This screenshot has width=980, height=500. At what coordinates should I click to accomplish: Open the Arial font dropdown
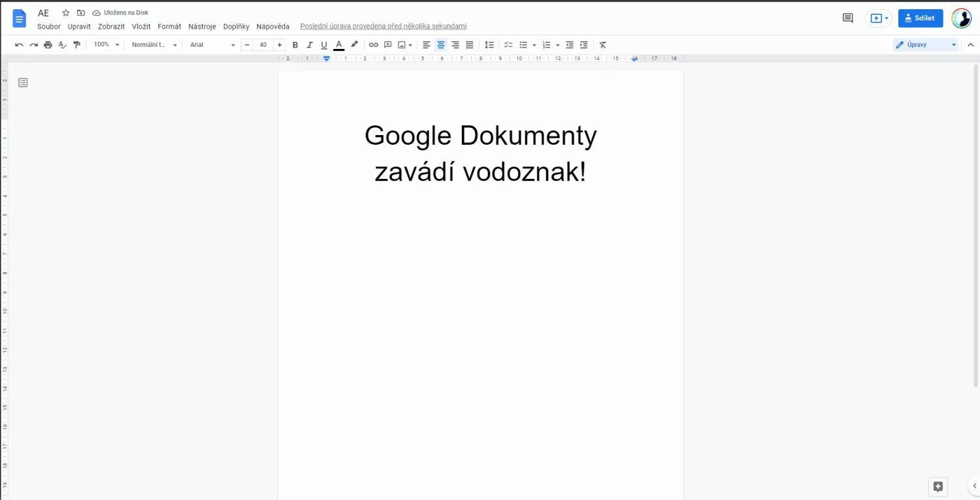coord(212,45)
